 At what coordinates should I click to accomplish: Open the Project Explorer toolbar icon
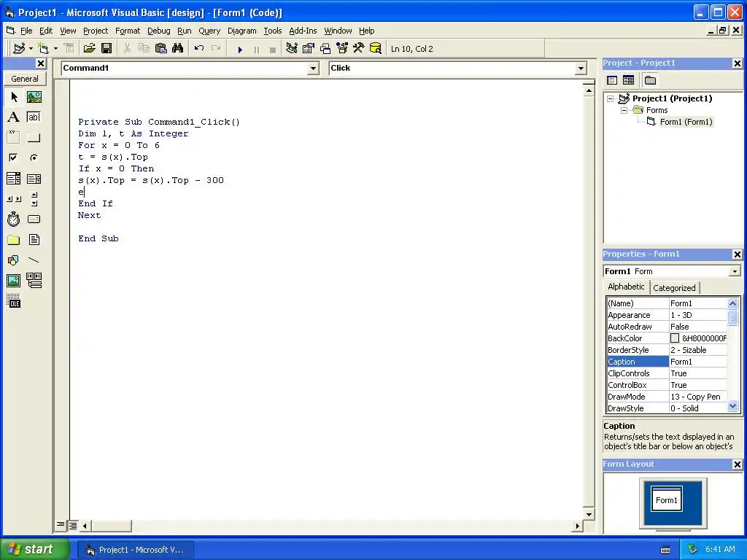[292, 49]
